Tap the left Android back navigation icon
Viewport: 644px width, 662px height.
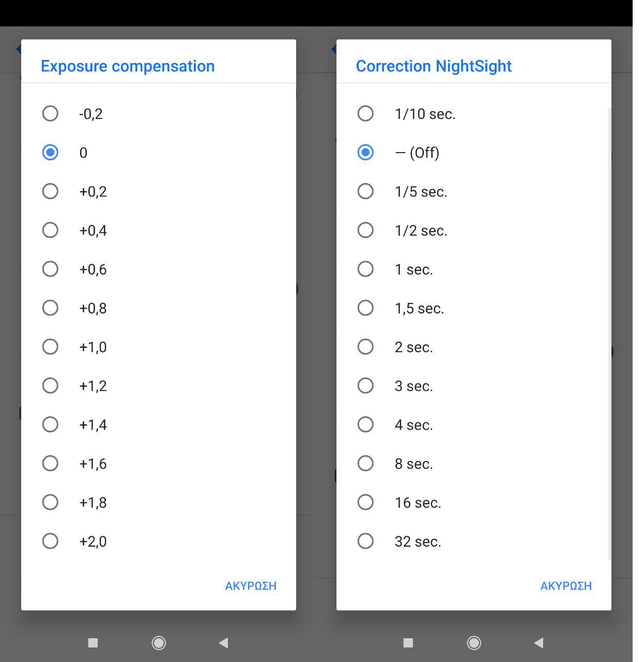point(223,643)
